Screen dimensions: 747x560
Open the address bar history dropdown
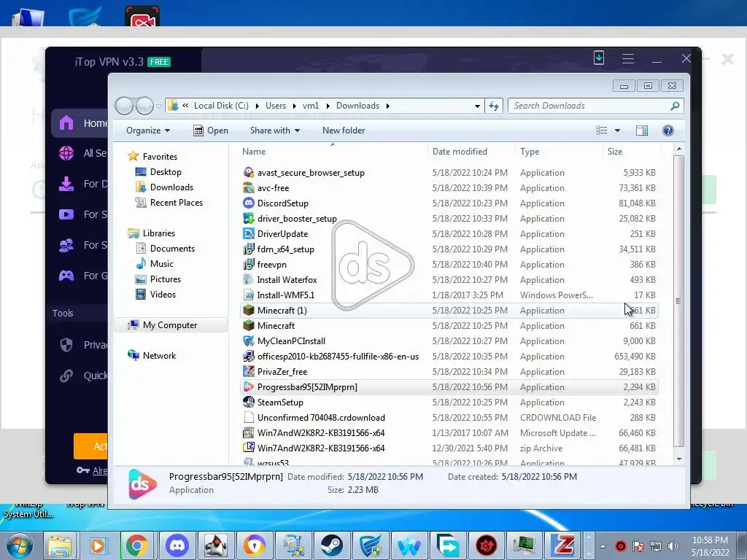477,106
